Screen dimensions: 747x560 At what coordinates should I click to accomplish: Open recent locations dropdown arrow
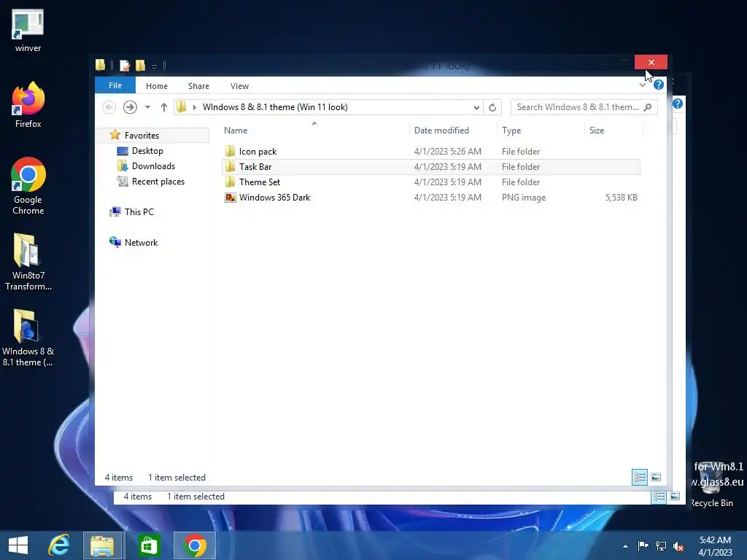click(147, 107)
